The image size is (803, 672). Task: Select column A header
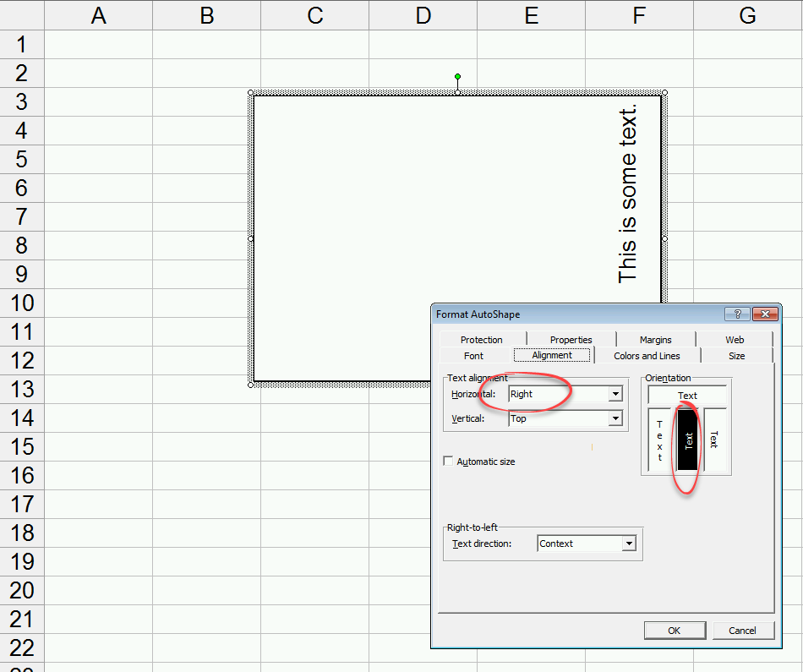pyautogui.click(x=98, y=15)
